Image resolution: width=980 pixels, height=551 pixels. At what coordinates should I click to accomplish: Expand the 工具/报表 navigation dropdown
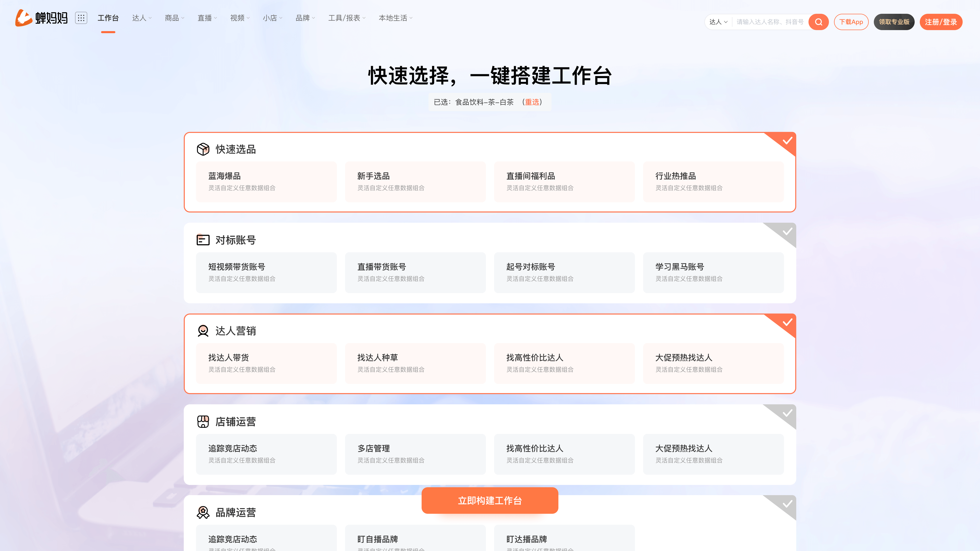click(347, 18)
